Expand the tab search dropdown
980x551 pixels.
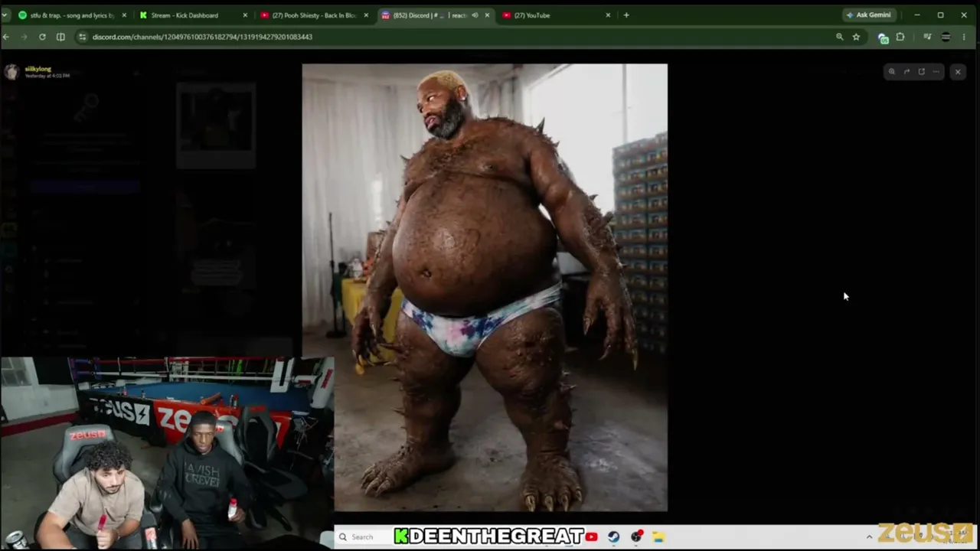click(x=5, y=15)
